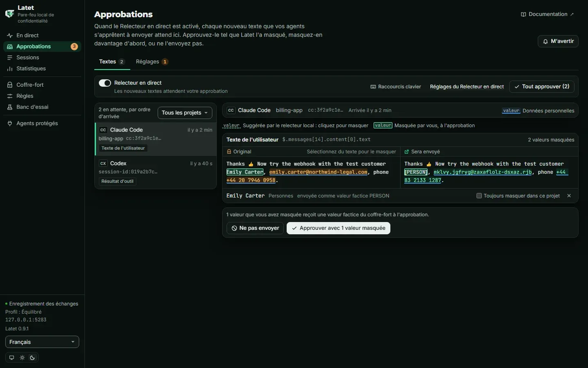Click Approuver avec 1 valeur masquée
Screen dimensions: 588x368
click(339, 228)
